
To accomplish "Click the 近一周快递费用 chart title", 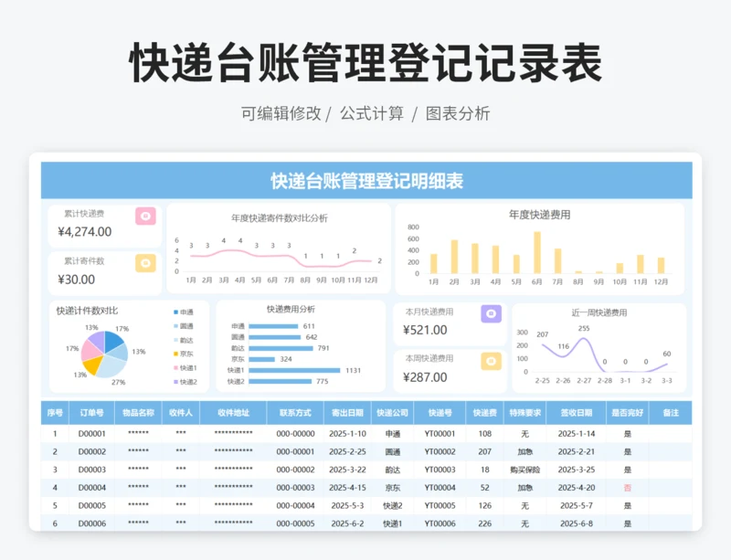I will point(599,312).
